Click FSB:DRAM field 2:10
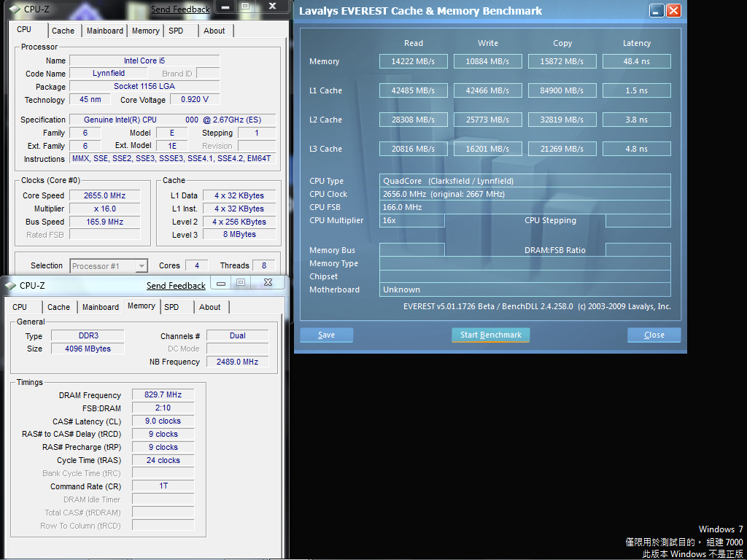747x560 pixels. 163,408
